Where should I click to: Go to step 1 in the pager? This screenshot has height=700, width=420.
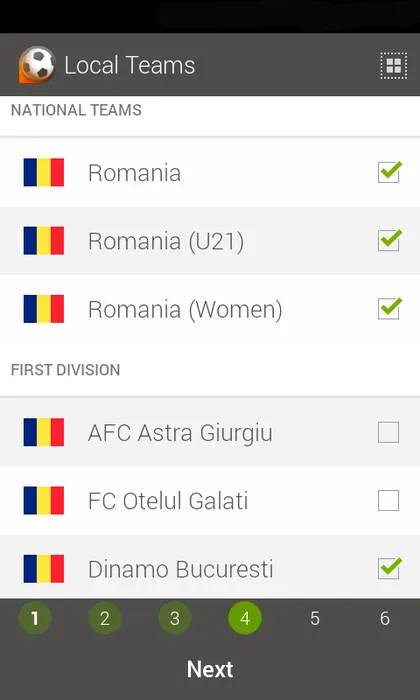pos(35,618)
